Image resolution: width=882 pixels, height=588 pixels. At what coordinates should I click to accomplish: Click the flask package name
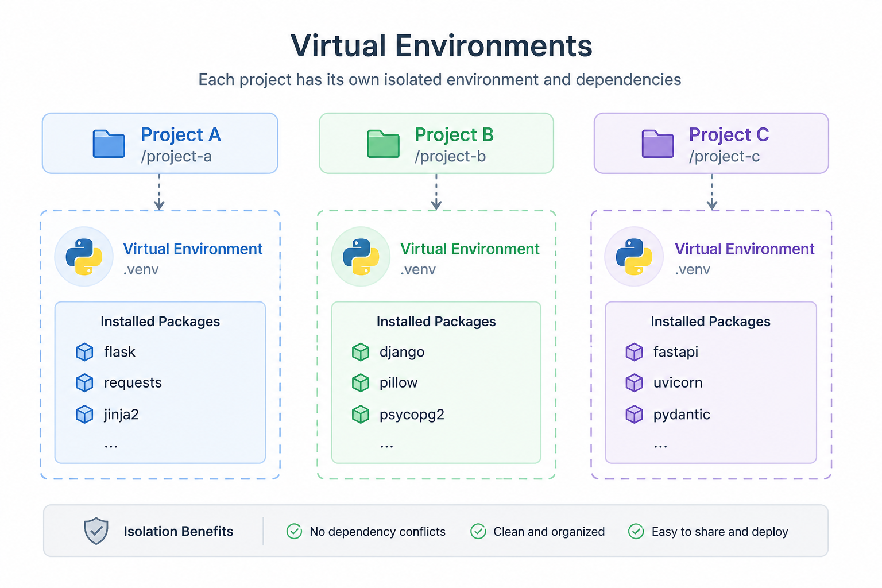[x=119, y=351]
